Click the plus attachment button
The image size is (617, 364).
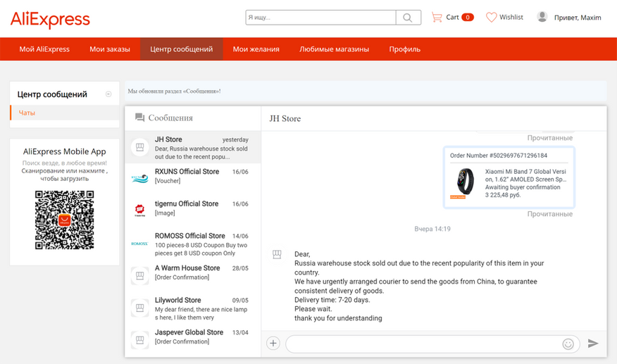click(273, 343)
